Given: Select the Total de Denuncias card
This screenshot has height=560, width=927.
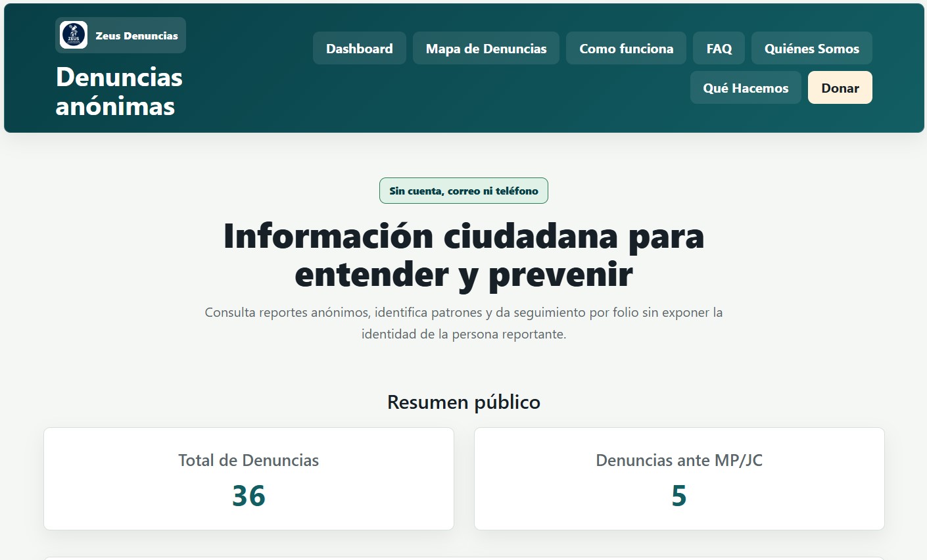Looking at the screenshot, I should point(249,479).
